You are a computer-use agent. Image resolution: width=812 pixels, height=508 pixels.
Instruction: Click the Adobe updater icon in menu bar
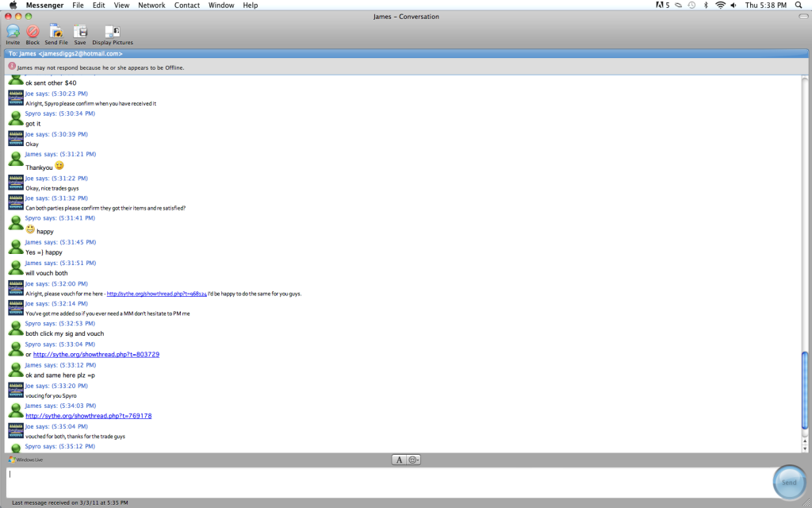(x=663, y=6)
